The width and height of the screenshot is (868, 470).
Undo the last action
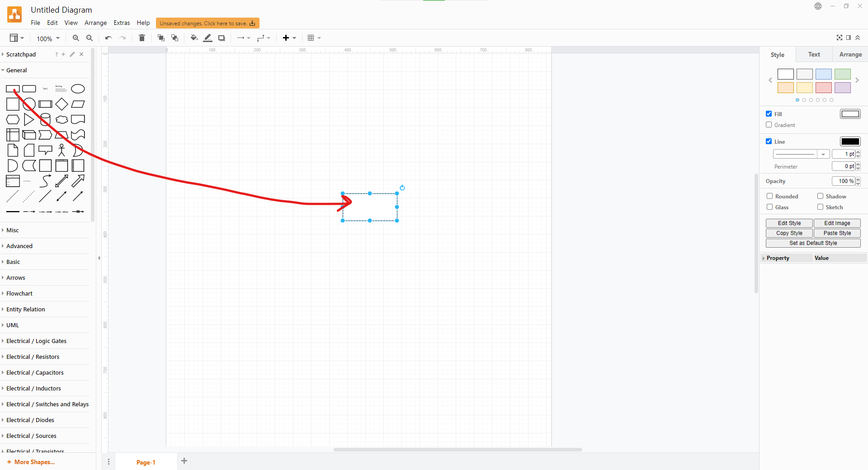click(x=108, y=38)
